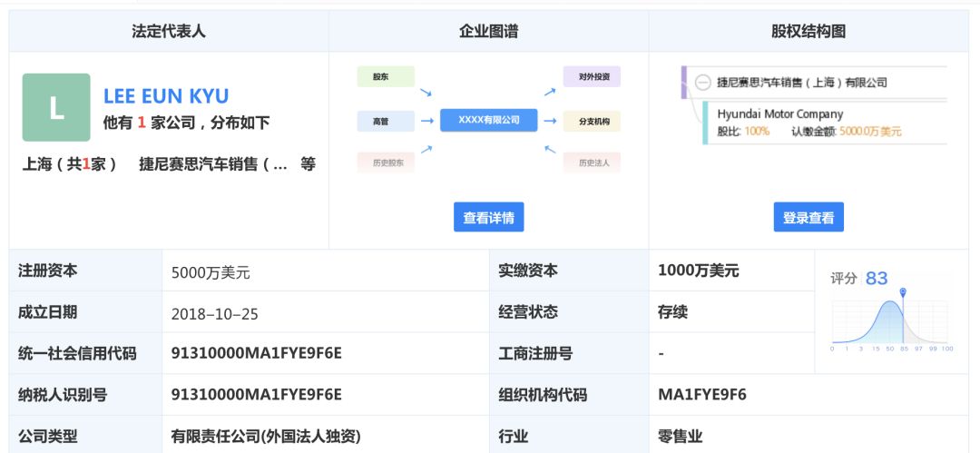
Task: Click 行业 value 零售业
Action: point(681,436)
